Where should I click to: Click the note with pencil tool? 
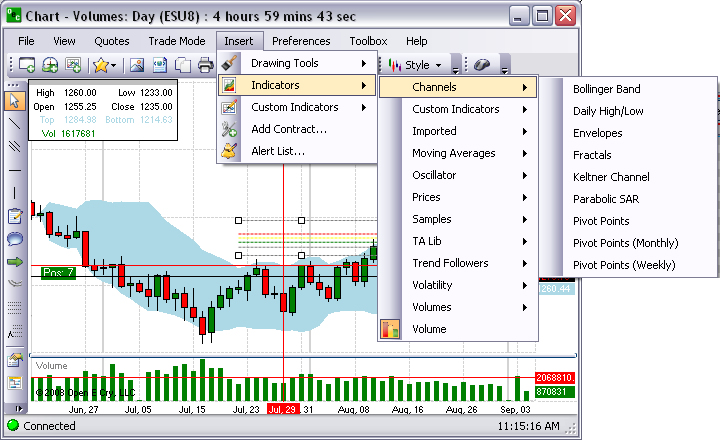click(x=15, y=216)
